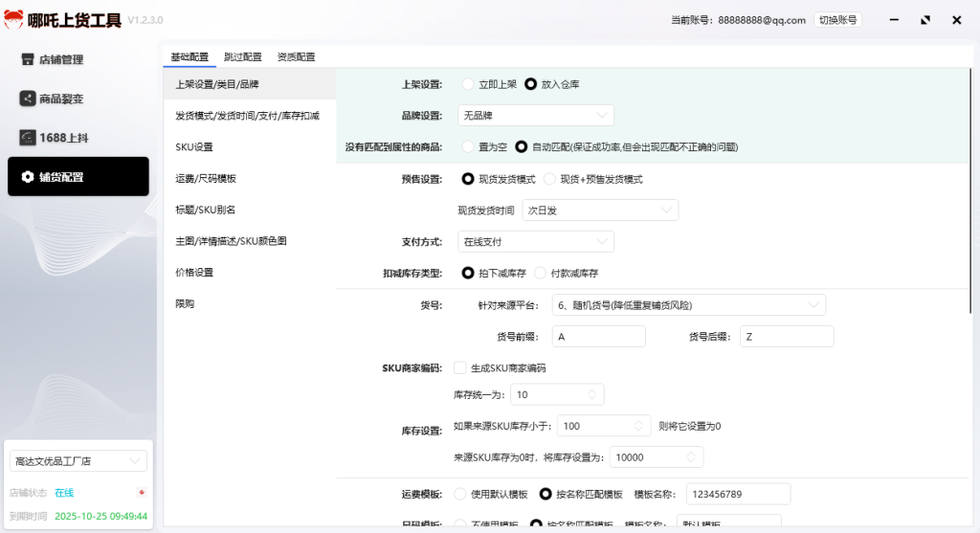The image size is (980, 533).
Task: Click the 货号前缀 input field
Action: [x=598, y=337]
